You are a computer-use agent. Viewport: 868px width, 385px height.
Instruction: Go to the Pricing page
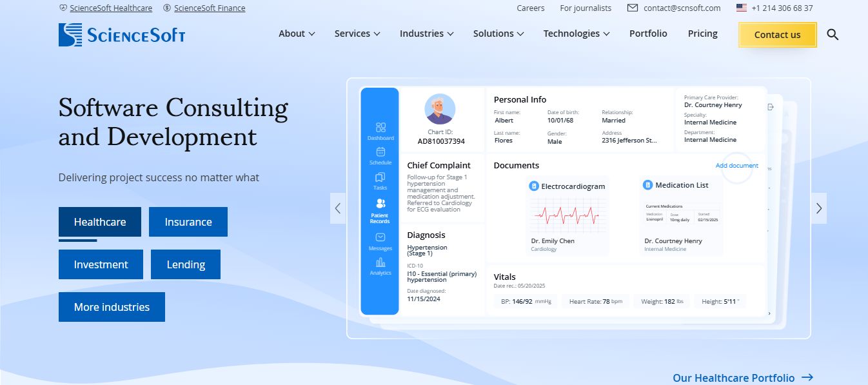[x=702, y=34]
